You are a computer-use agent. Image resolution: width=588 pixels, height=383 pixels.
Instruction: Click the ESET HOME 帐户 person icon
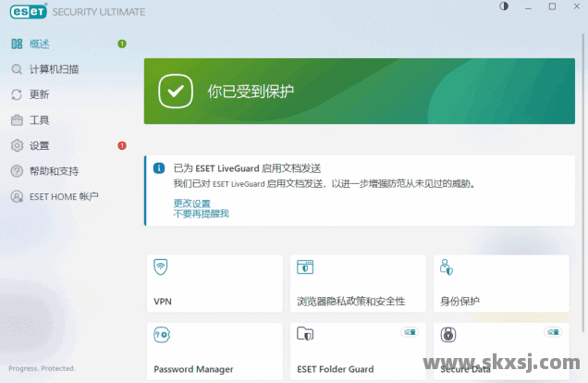(17, 196)
